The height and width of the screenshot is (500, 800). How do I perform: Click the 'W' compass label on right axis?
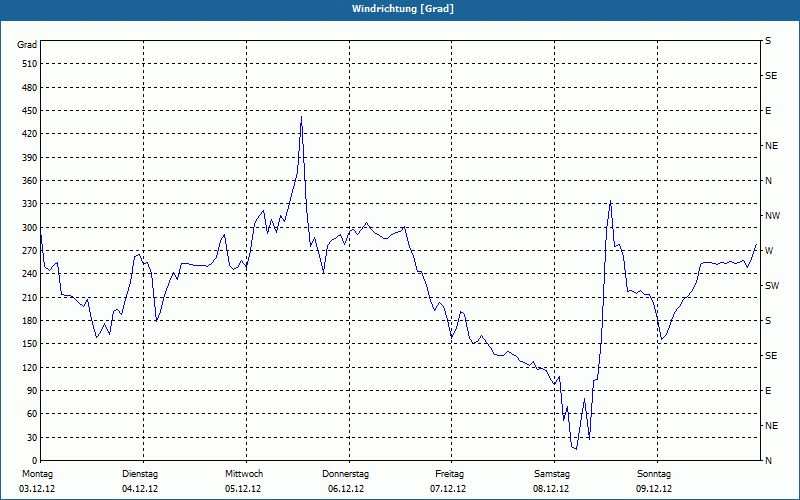click(769, 251)
